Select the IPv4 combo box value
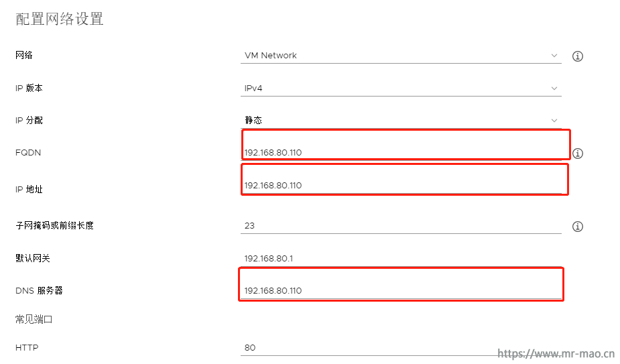Viewport: 620px width, 364px height. [x=401, y=88]
